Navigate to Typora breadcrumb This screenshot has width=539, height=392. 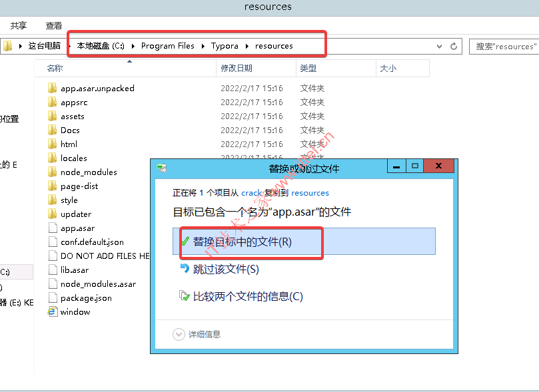coord(225,46)
